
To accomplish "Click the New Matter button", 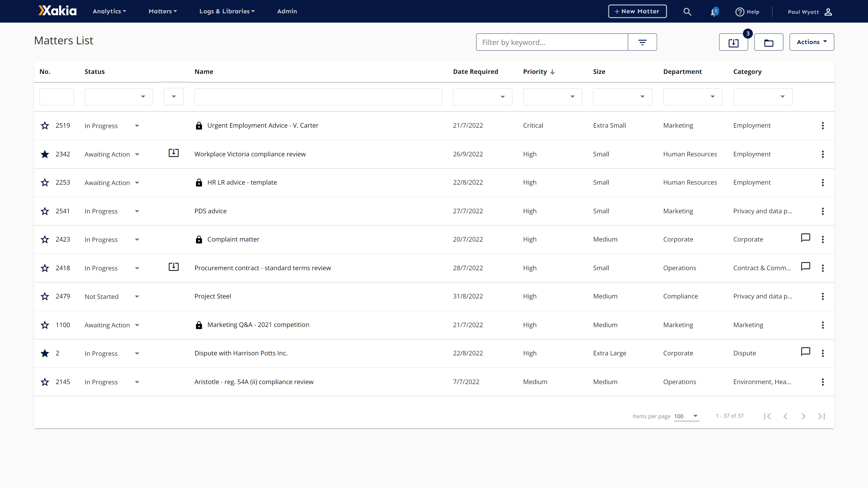I will [x=637, y=11].
